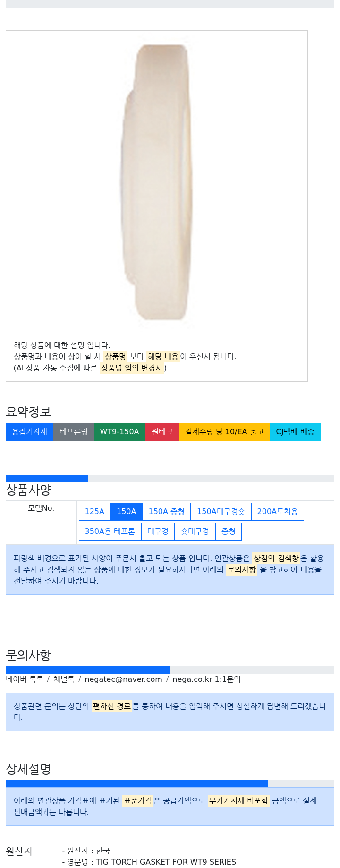Screen dimensions: 340x868
Task: Click the 채널톡 contact option
Action: point(64,679)
